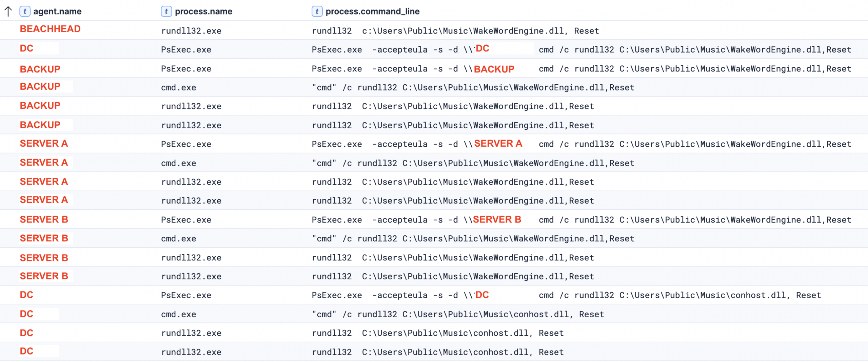The height and width of the screenshot is (362, 868).
Task: Sort by the process.name column header
Action: (203, 12)
